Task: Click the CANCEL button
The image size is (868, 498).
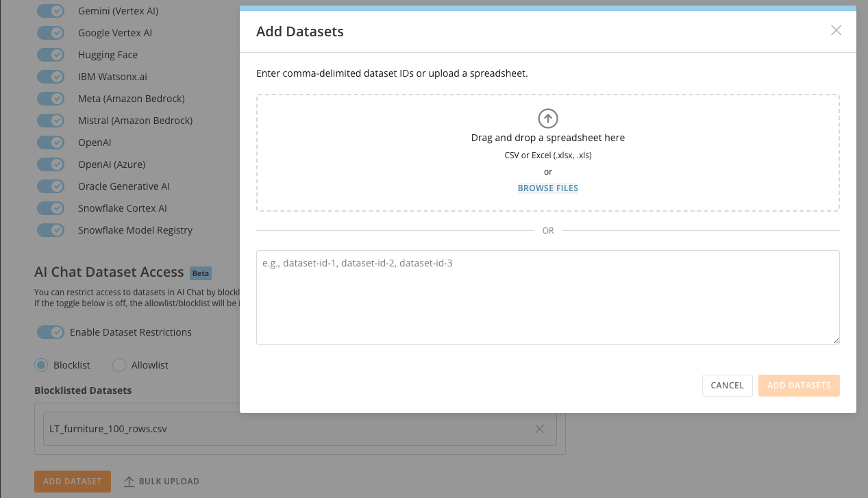Action: 728,386
